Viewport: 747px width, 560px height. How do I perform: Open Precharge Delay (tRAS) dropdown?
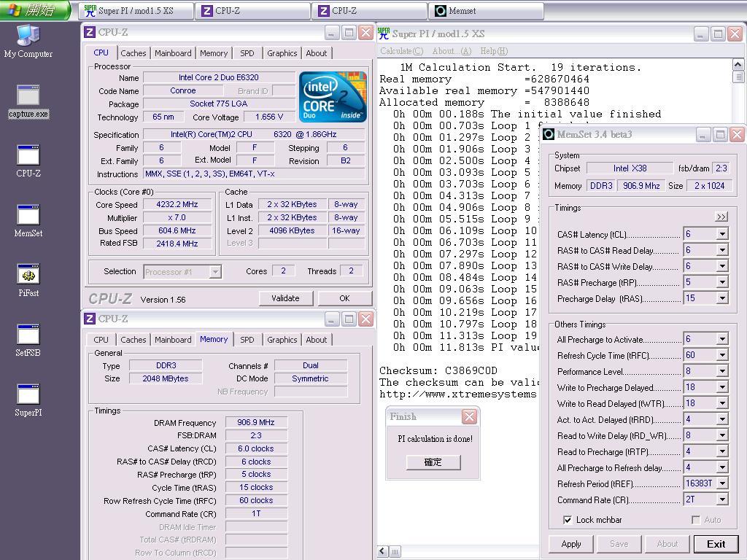pyautogui.click(x=723, y=298)
